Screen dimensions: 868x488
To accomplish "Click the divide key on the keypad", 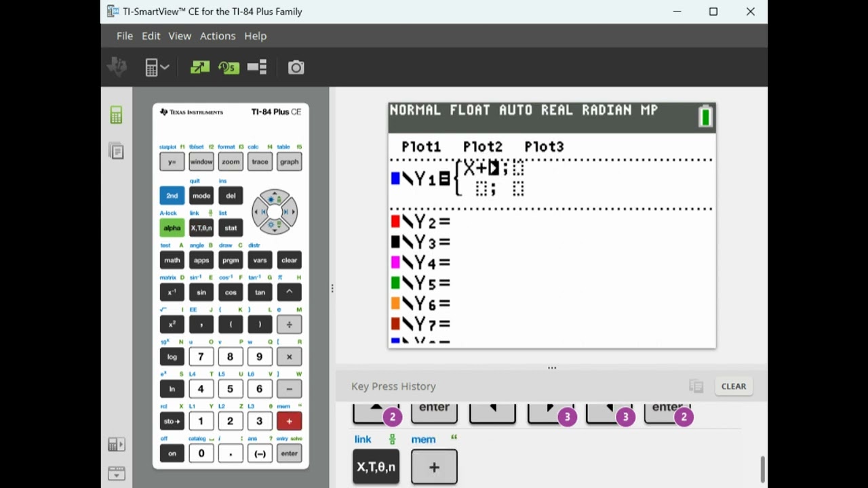I will pyautogui.click(x=289, y=325).
